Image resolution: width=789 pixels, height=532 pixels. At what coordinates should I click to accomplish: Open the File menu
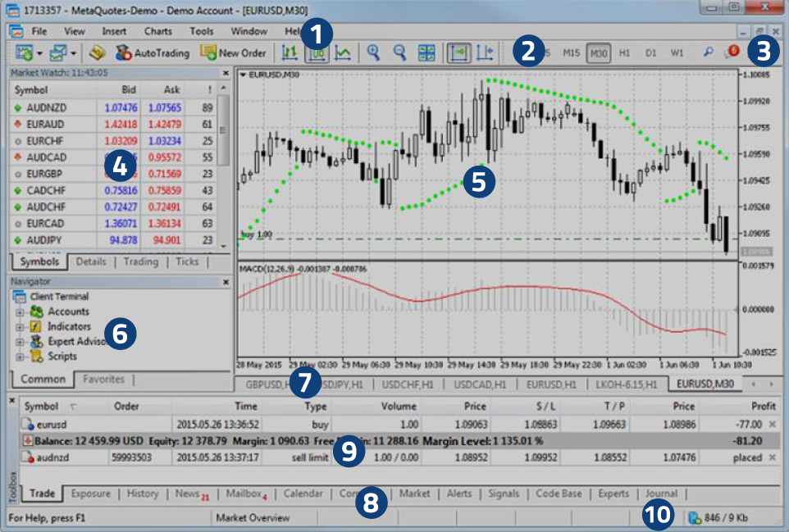pyautogui.click(x=39, y=31)
